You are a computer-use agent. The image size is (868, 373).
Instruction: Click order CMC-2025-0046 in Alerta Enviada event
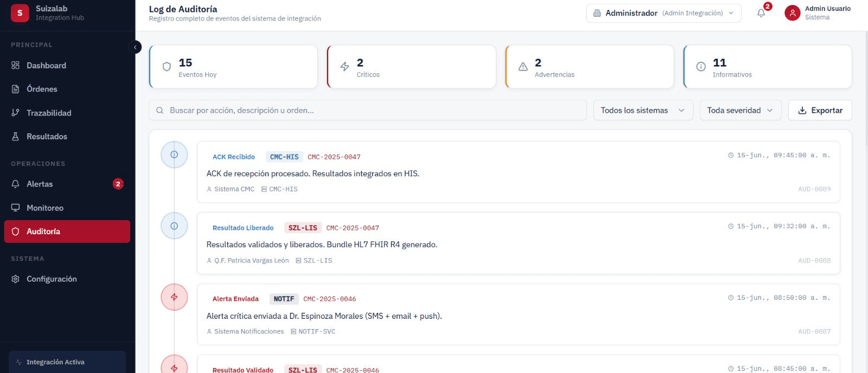tap(330, 299)
